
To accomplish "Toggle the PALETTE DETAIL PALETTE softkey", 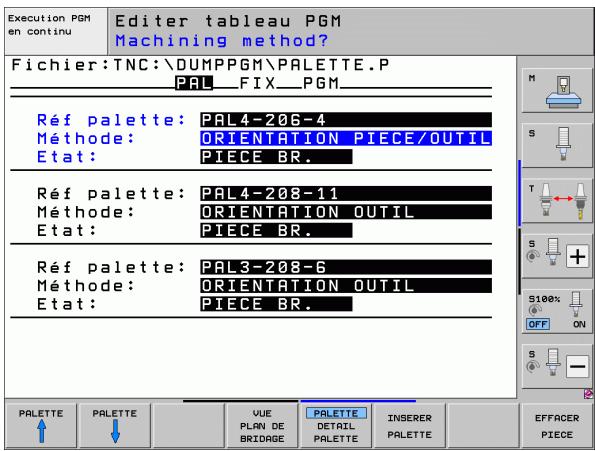I will click(x=336, y=426).
